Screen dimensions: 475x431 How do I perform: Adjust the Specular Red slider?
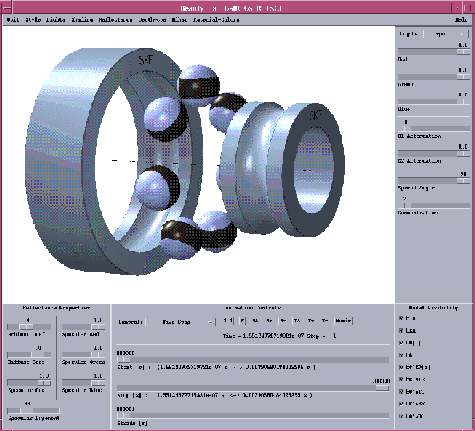83,327
